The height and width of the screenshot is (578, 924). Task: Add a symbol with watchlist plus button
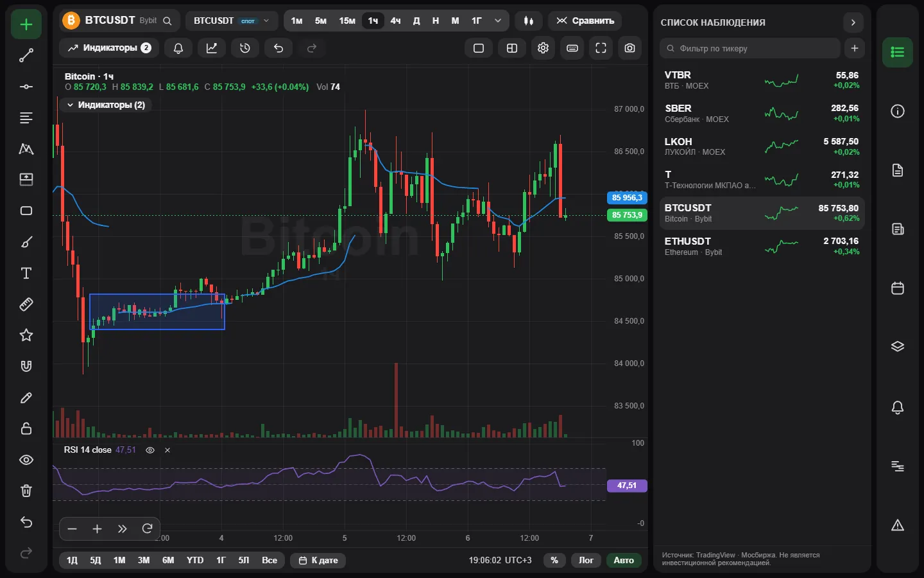click(855, 48)
